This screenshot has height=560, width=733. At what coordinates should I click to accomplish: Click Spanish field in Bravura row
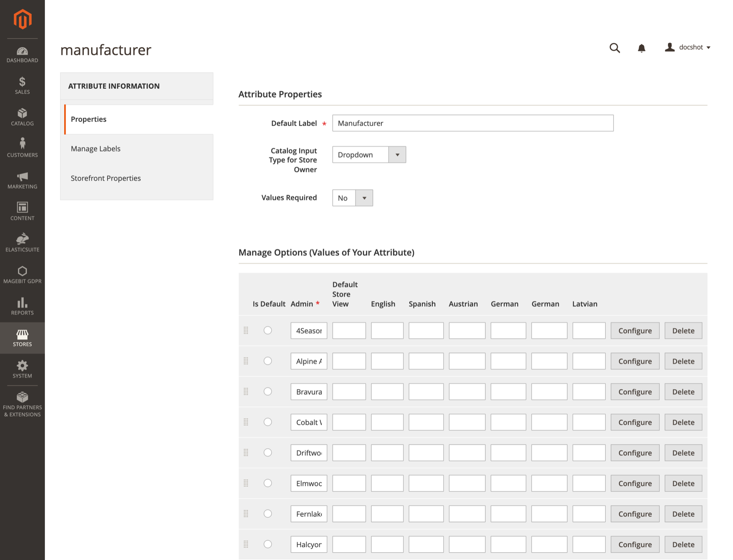[x=426, y=391]
